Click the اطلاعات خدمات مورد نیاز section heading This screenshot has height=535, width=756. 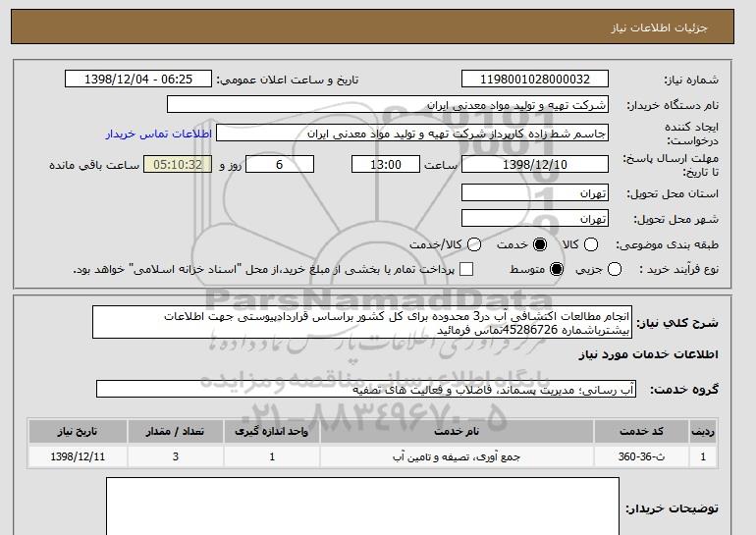pos(648,354)
